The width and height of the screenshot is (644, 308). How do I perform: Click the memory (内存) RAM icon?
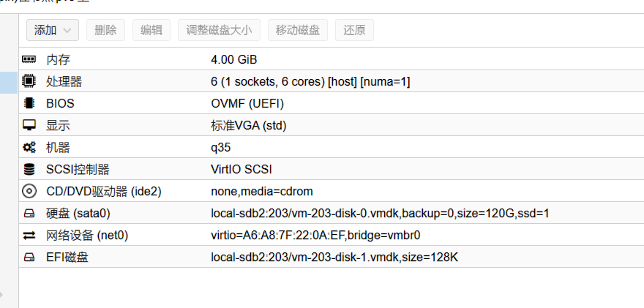click(x=29, y=59)
